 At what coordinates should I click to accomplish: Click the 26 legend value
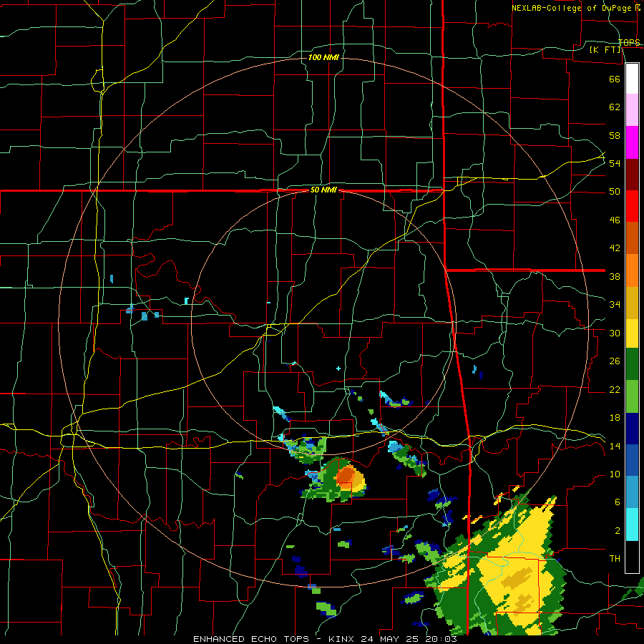click(x=615, y=361)
